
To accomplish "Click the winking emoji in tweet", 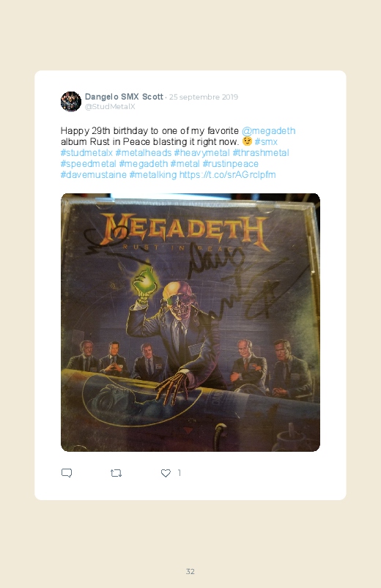I will click(247, 141).
